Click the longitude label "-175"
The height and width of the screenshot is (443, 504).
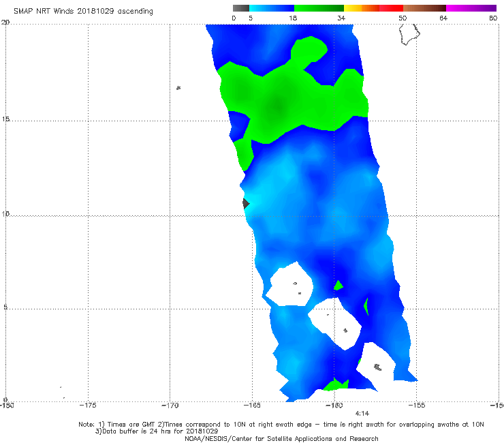(88, 406)
